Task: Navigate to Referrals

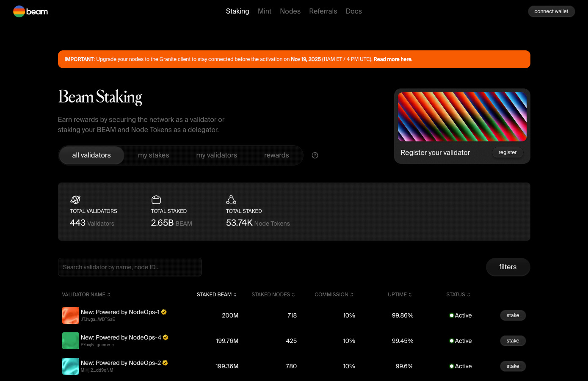Action: point(323,11)
